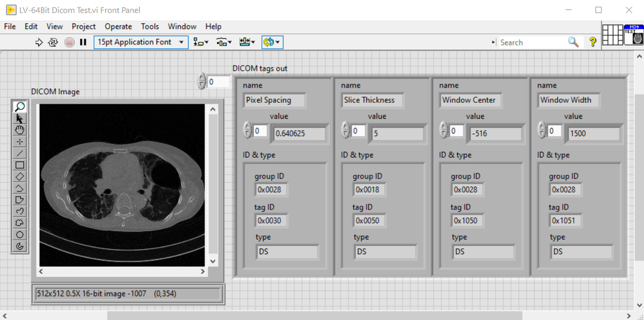Click the DICOM image scroll up arrow
This screenshot has height=320, width=644.
pos(213,109)
